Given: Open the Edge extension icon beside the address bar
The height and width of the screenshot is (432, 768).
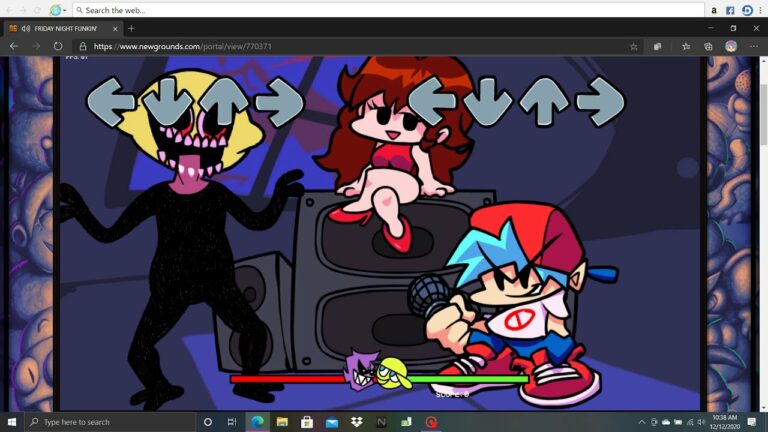Looking at the screenshot, I should tap(657, 47).
